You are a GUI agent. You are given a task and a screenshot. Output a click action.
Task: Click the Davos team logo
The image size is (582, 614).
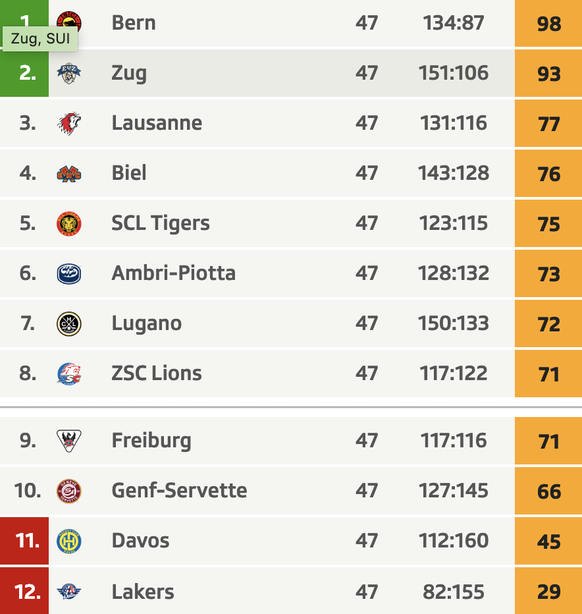click(x=69, y=541)
